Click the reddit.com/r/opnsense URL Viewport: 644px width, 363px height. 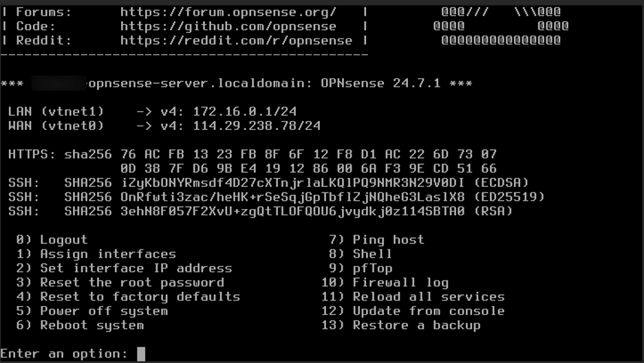pos(236,41)
